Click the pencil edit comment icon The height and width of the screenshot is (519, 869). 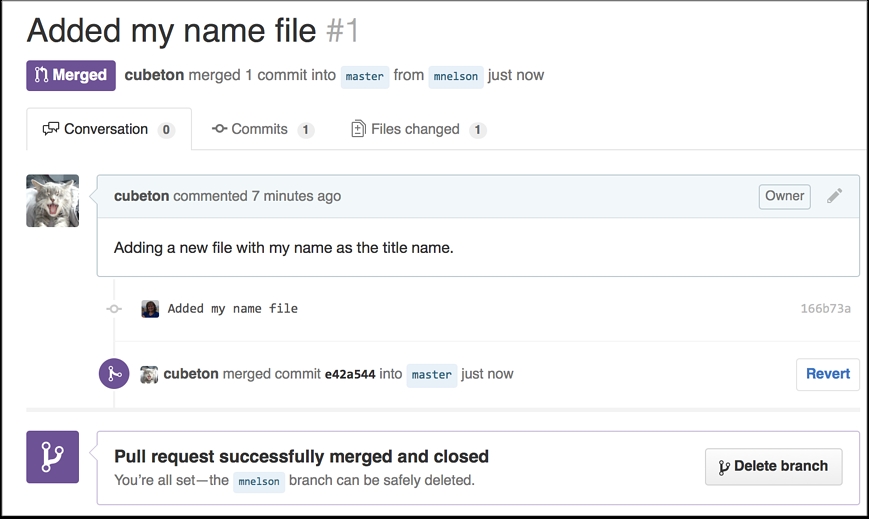point(835,196)
